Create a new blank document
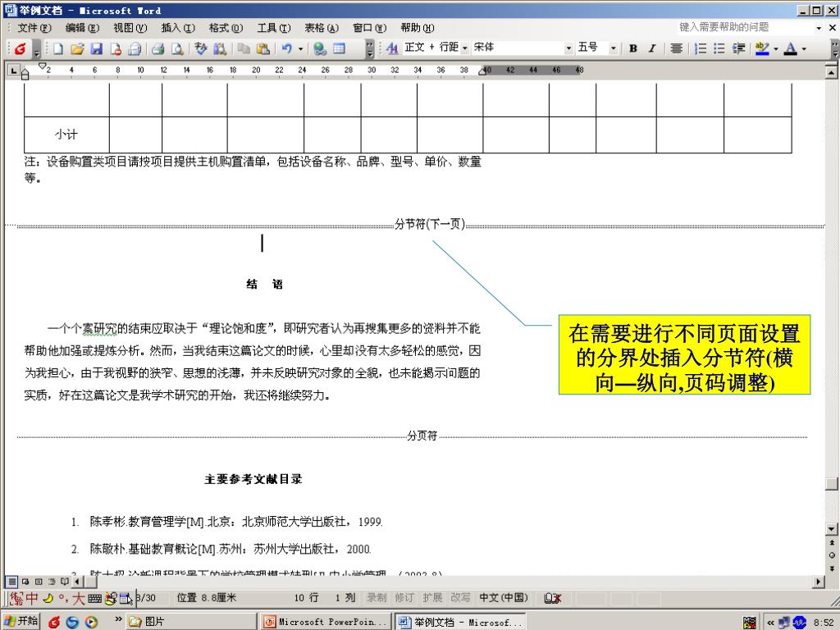Image resolution: width=840 pixels, height=630 pixels. (58, 48)
